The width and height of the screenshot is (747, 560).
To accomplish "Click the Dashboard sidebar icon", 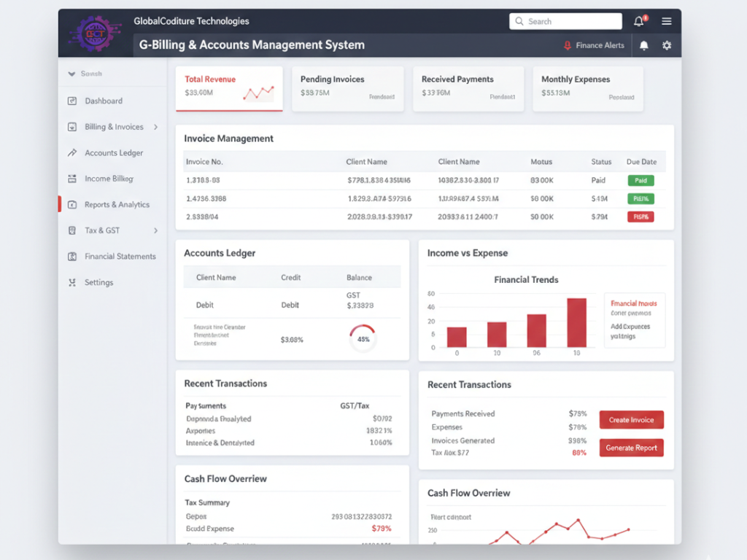I will [71, 101].
